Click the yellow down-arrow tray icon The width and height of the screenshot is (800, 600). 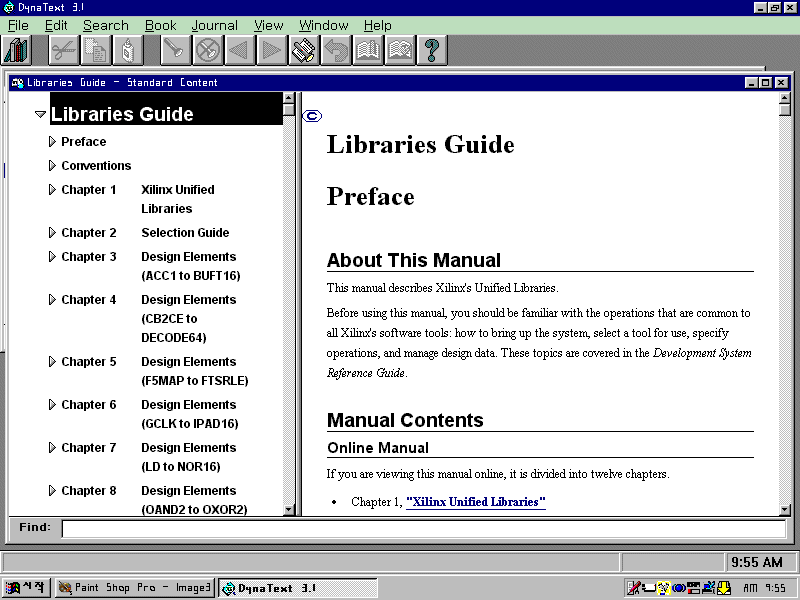tap(724, 588)
